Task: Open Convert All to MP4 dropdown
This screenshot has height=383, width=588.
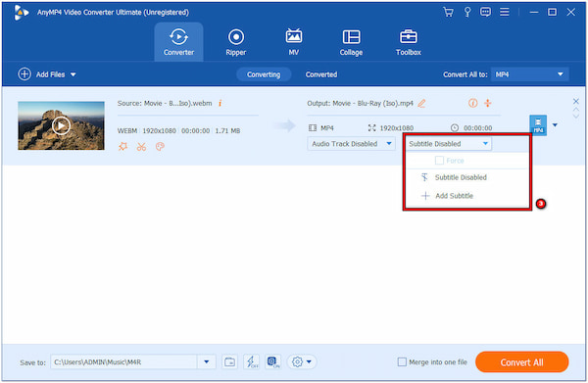Action: coord(529,74)
